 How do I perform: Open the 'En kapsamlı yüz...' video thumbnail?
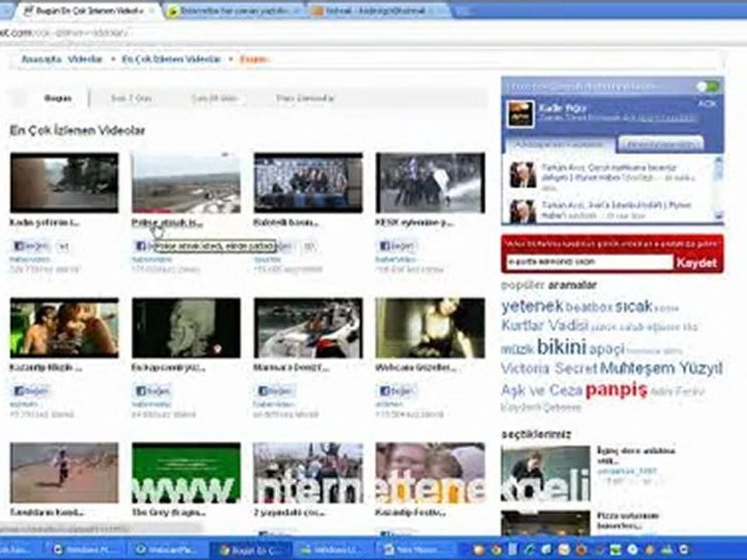pos(186,327)
